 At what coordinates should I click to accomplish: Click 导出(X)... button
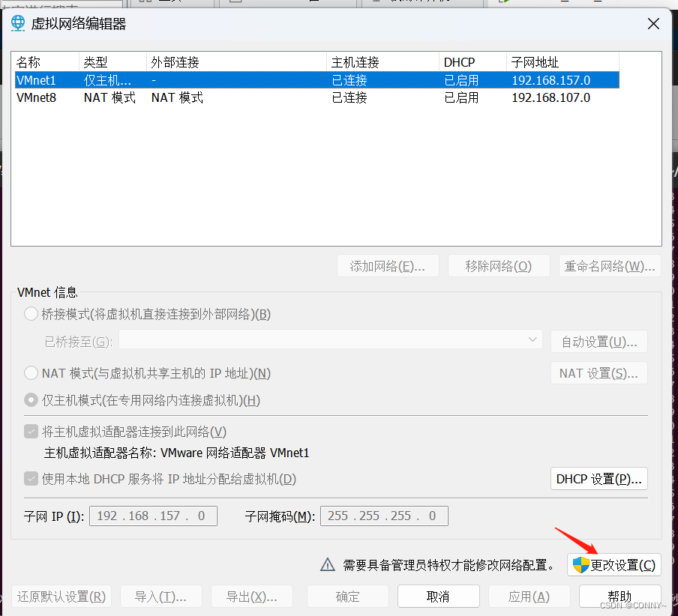tap(252, 597)
